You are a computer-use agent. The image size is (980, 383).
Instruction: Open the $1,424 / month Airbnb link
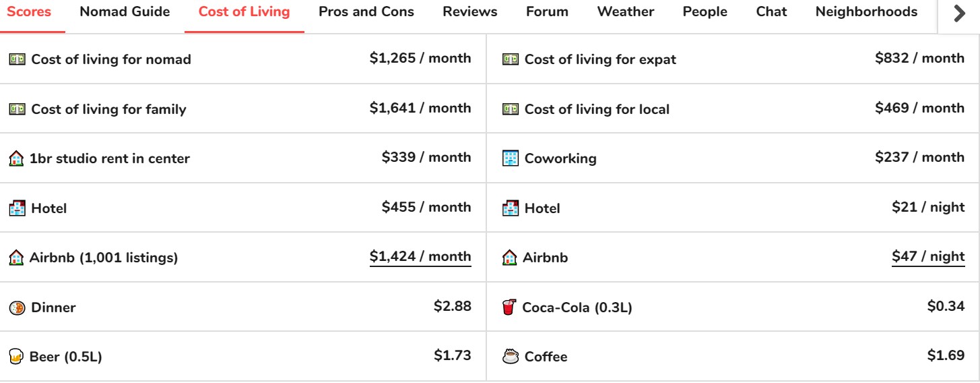tap(420, 257)
